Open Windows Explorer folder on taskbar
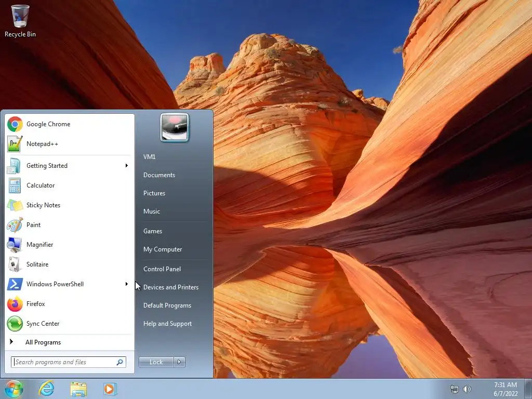The width and height of the screenshot is (532, 399). (78, 389)
